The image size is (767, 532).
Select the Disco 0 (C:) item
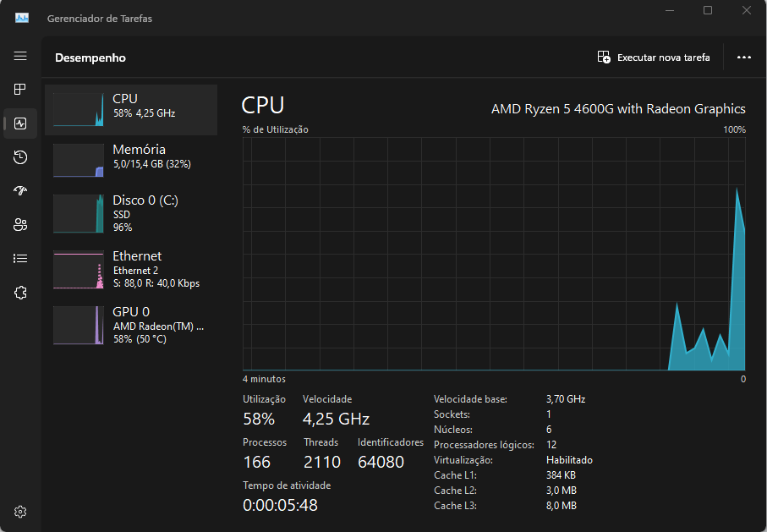(131, 213)
